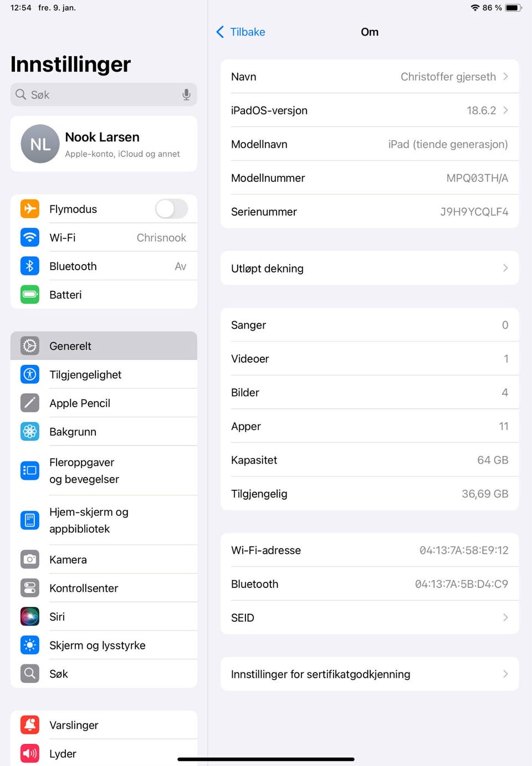Tap the Apple Pencil icon
The width and height of the screenshot is (532, 766).
(x=30, y=403)
